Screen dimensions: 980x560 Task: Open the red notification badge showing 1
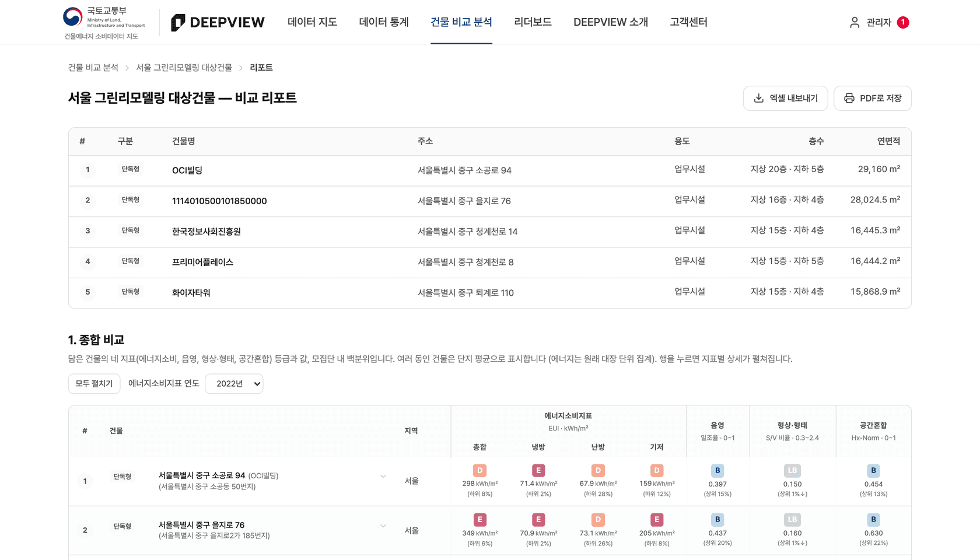[x=903, y=22]
